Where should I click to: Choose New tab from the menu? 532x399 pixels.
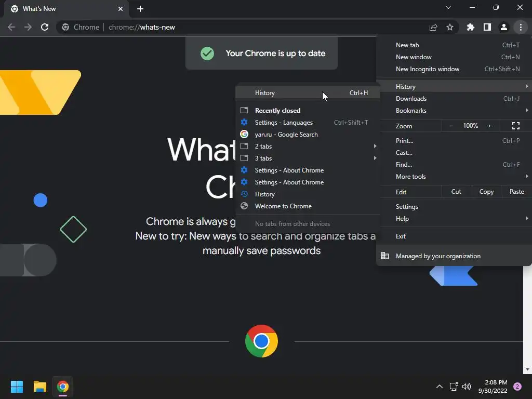(x=455, y=45)
